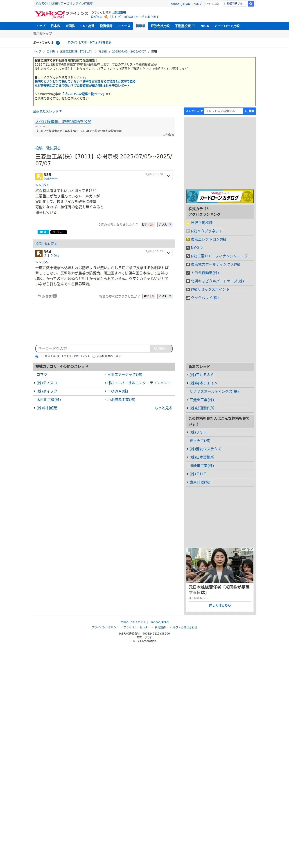Vote いいえ on post 355

point(165,224)
